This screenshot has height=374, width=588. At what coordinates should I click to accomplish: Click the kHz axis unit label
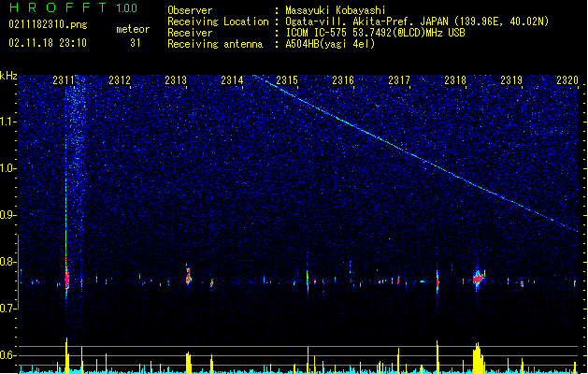pyautogui.click(x=8, y=76)
